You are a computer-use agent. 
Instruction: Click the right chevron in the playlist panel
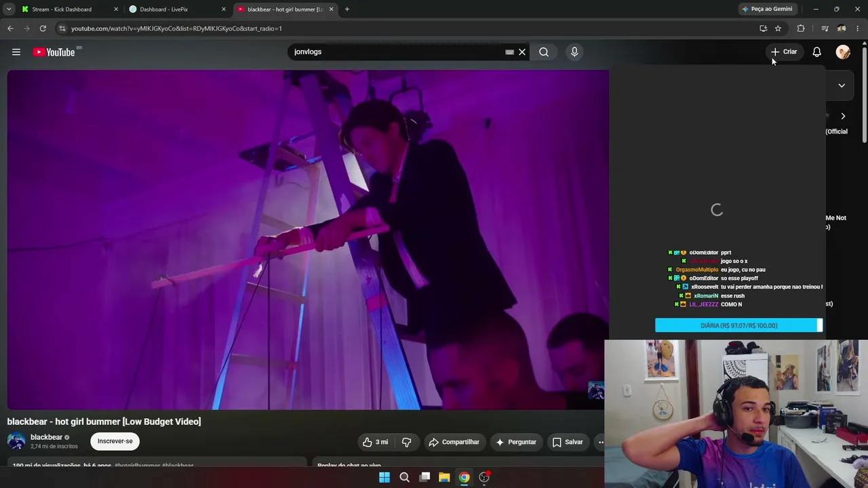pos(843,116)
